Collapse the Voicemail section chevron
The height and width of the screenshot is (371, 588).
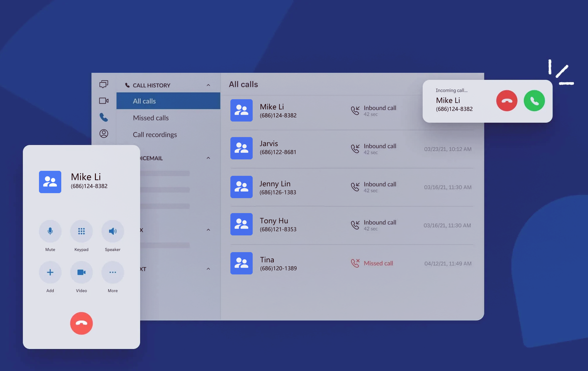point(208,158)
